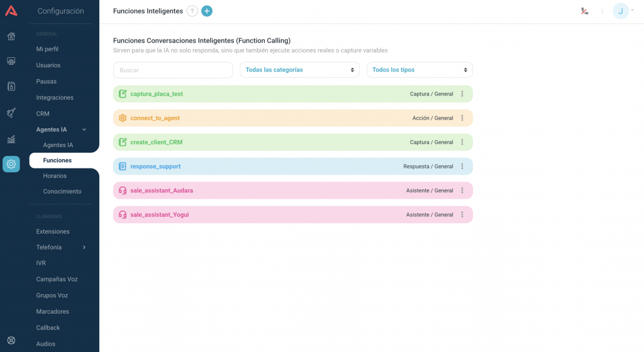Open the 'Todos los tipos' dropdown
Image resolution: width=644 pixels, height=352 pixels.
pos(419,70)
